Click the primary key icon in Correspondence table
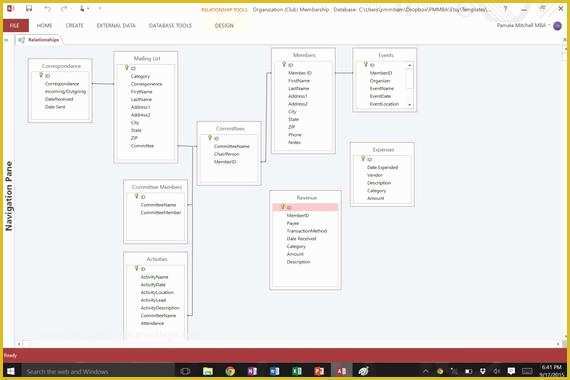 41,75
